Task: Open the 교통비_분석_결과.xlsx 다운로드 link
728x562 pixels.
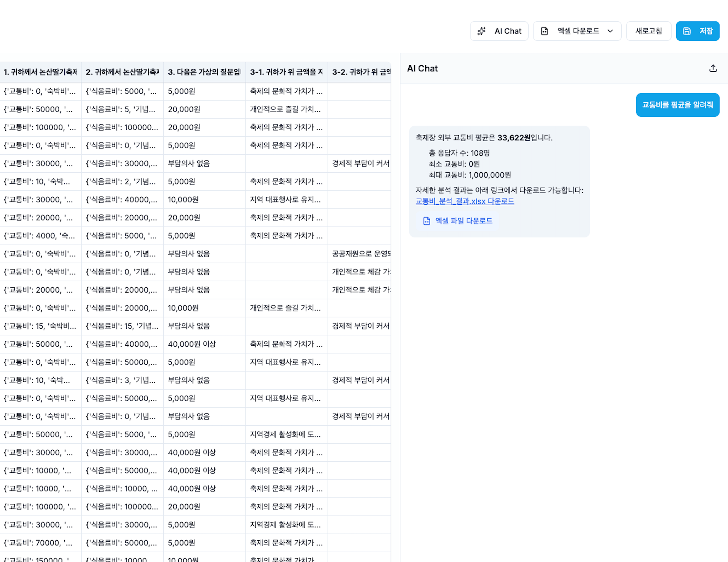Action: [465, 201]
